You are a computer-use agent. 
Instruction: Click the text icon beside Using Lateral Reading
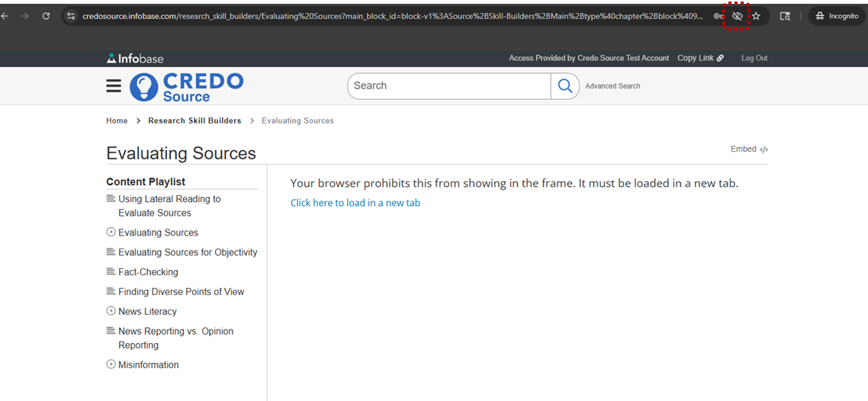[x=111, y=198]
